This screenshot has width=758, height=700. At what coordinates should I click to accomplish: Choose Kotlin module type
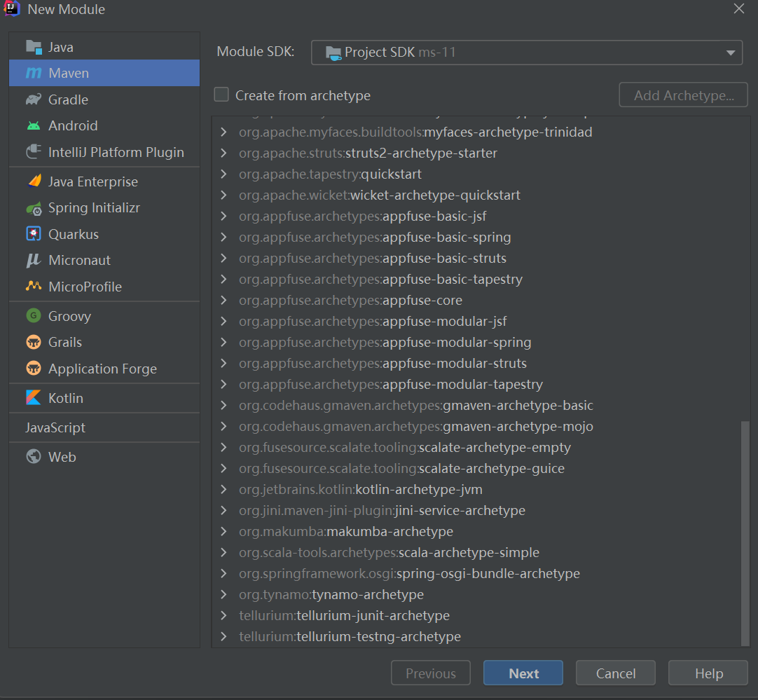click(x=104, y=398)
